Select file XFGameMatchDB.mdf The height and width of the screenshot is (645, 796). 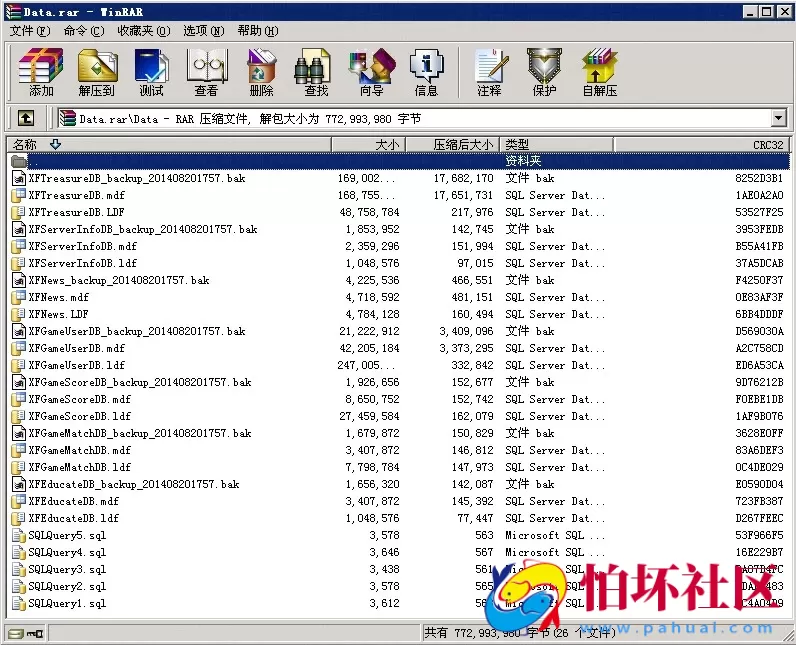[x=80, y=451]
